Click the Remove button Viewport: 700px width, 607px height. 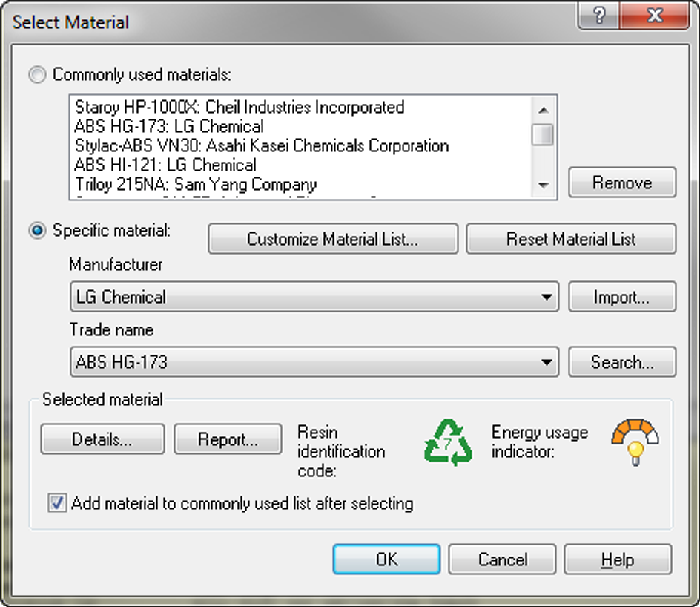tap(622, 183)
